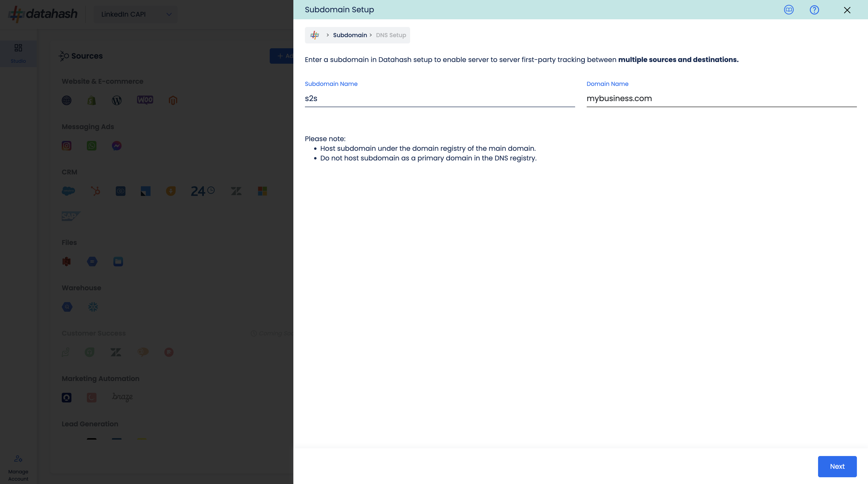The height and width of the screenshot is (484, 868).
Task: Select the Messenger messaging ads icon
Action: click(117, 145)
